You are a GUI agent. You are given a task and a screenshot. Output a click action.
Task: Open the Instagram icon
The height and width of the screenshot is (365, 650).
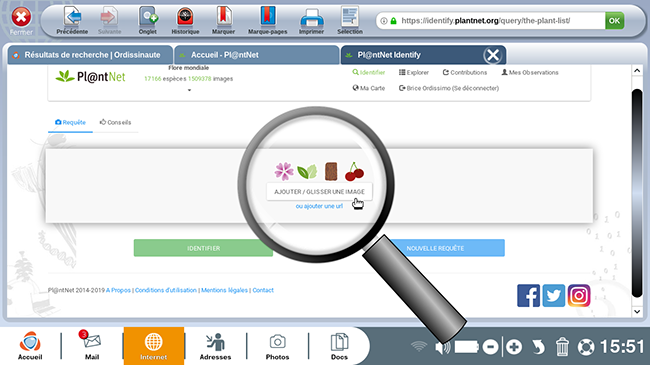[579, 296]
